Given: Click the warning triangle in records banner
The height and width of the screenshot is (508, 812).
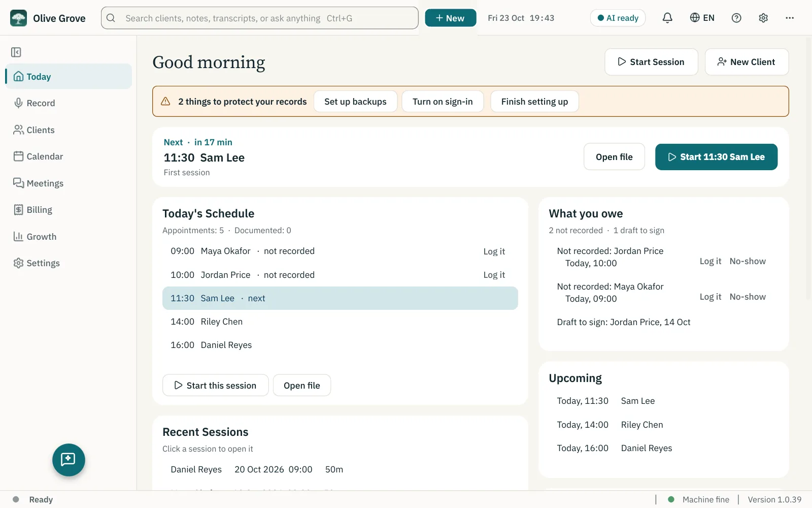Looking at the screenshot, I should pyautogui.click(x=165, y=102).
